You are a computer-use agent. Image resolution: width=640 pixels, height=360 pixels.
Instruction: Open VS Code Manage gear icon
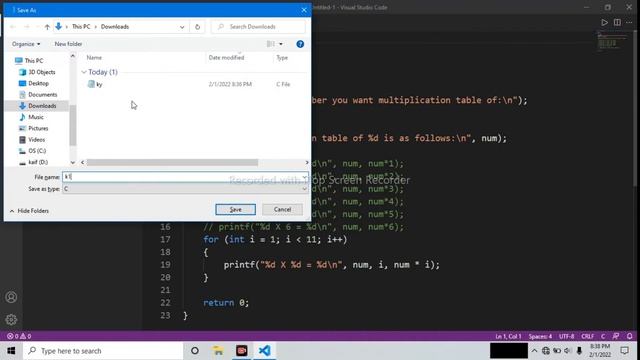click(x=11, y=319)
